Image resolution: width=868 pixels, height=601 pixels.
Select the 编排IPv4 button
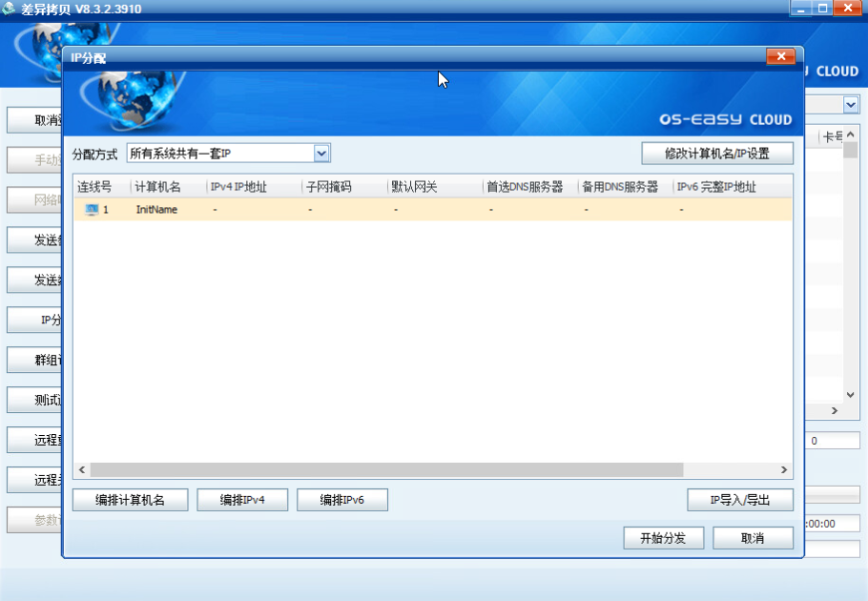click(242, 500)
